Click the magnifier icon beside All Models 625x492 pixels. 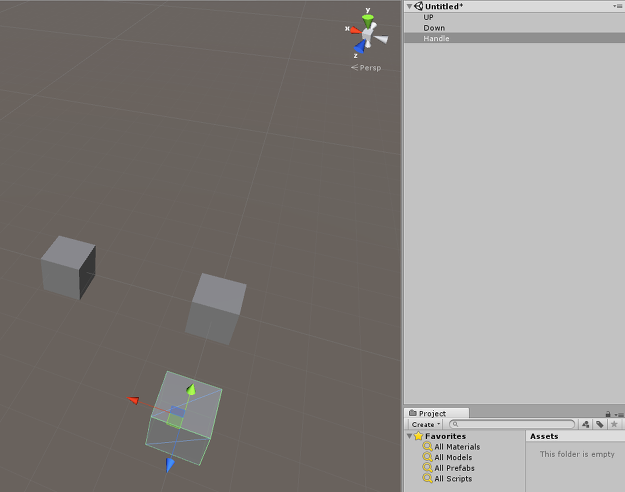[428, 457]
